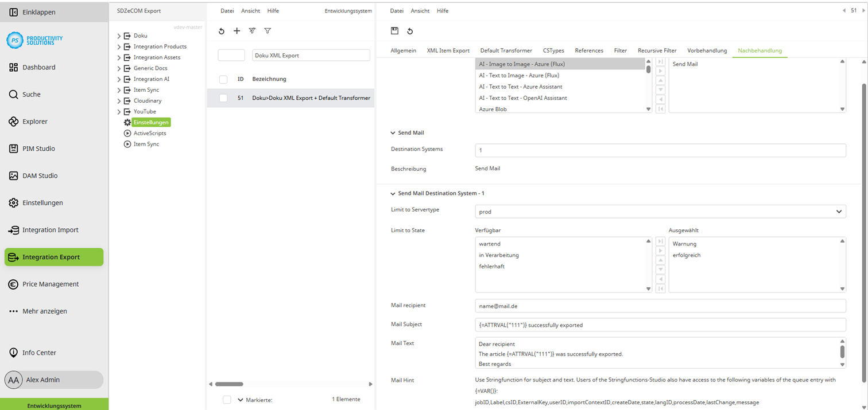Save the settings with the floppy disk icon
Viewport: 868px width, 410px height.
point(394,31)
